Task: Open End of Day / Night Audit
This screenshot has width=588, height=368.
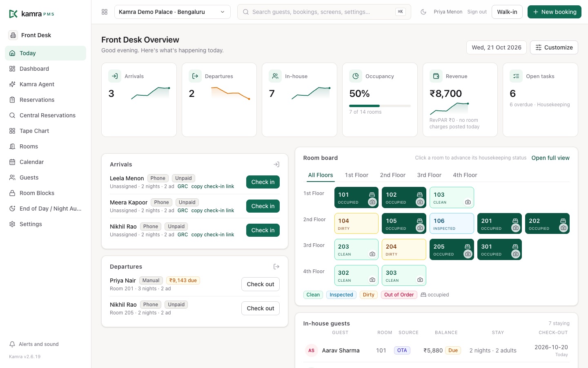Action: pyautogui.click(x=46, y=209)
